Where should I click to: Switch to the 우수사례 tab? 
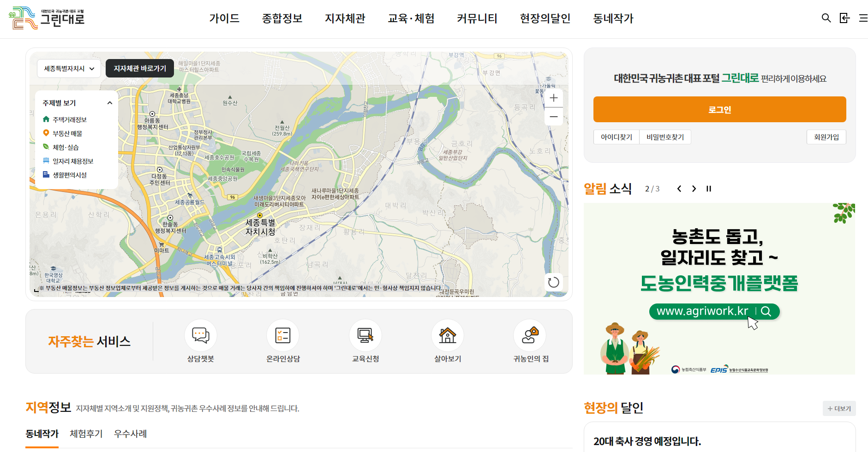[131, 434]
